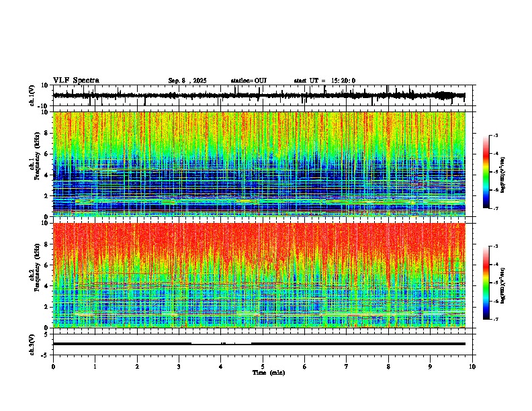Click the ch.3 voltage trace panel

(264, 345)
